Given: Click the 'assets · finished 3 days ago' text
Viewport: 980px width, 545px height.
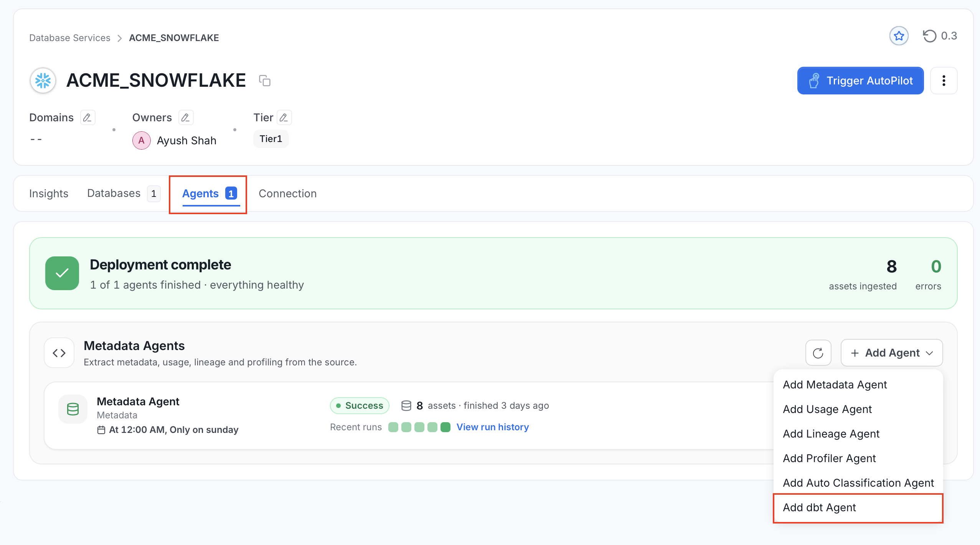Looking at the screenshot, I should (x=488, y=406).
